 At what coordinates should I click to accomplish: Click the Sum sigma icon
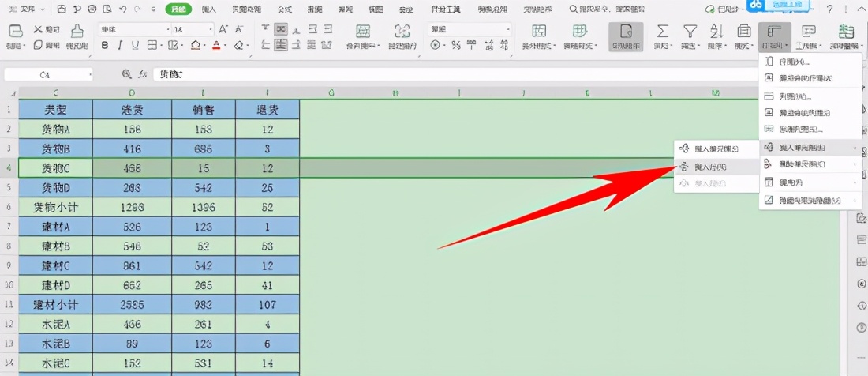662,31
